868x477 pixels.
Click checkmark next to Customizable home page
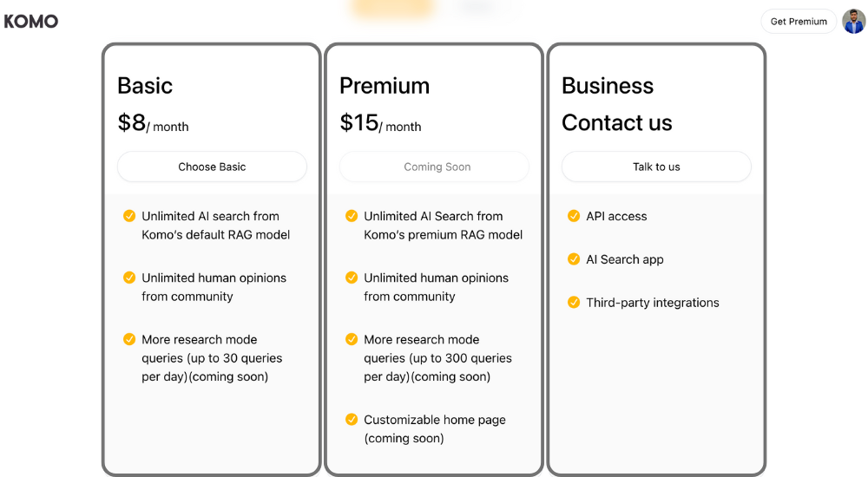tap(352, 420)
